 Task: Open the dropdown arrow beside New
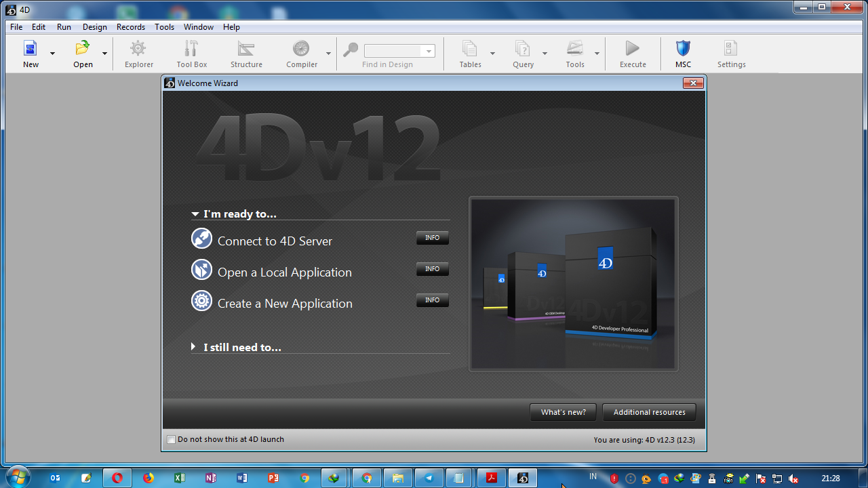52,54
